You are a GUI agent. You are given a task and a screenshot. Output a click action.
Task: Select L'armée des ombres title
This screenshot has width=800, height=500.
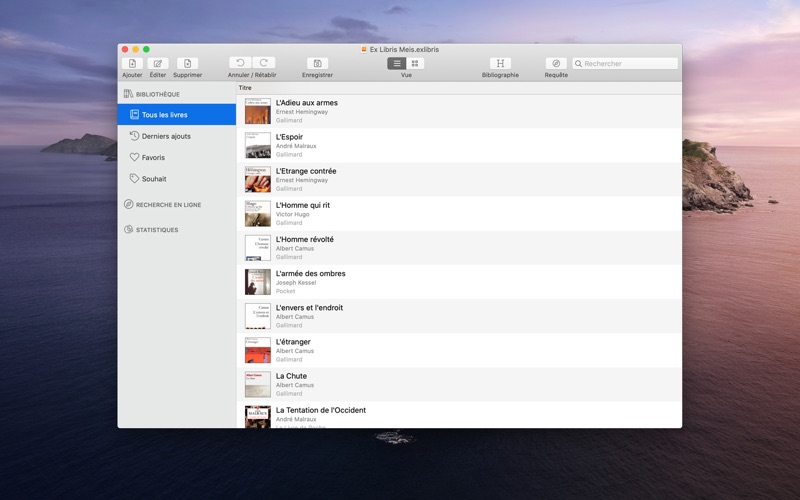click(x=311, y=273)
